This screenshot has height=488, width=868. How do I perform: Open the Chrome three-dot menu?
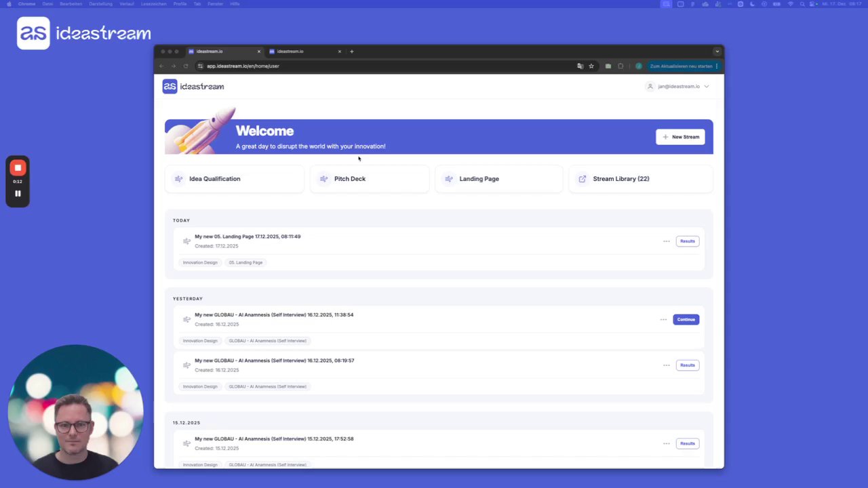[x=717, y=66]
